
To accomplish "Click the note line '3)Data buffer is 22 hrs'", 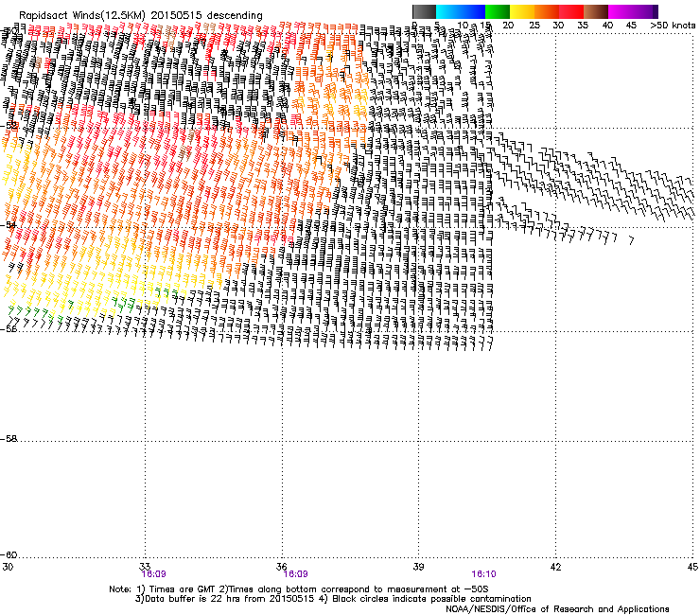I will (x=333, y=599).
